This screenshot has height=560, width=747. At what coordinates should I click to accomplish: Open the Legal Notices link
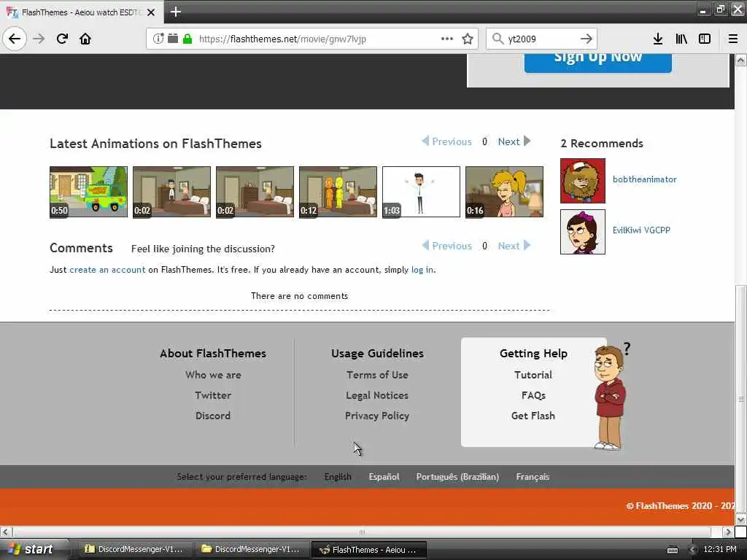pyautogui.click(x=377, y=395)
